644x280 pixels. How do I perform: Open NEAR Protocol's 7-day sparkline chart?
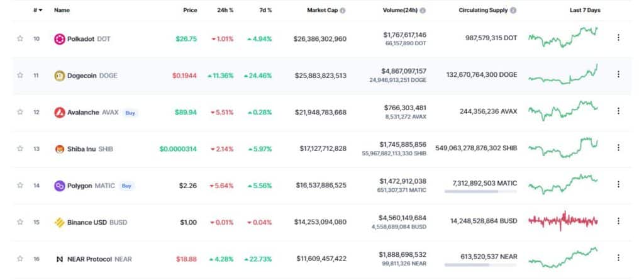tap(563, 257)
